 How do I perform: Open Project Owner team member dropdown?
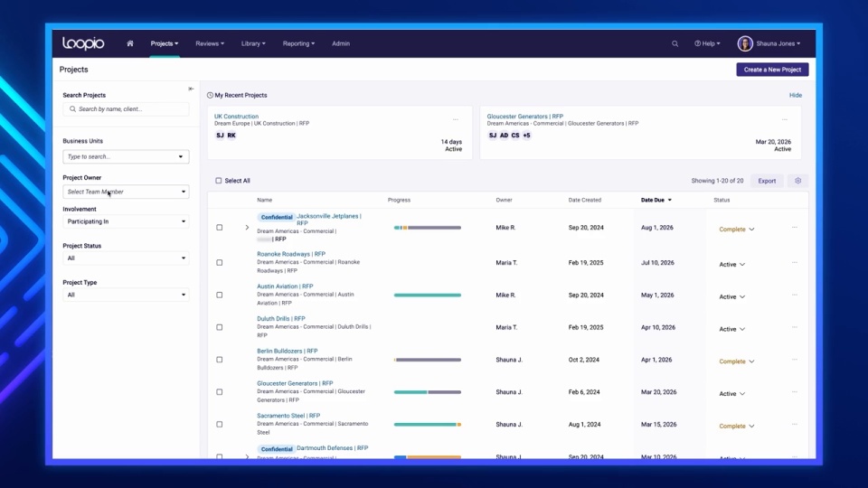pyautogui.click(x=126, y=192)
